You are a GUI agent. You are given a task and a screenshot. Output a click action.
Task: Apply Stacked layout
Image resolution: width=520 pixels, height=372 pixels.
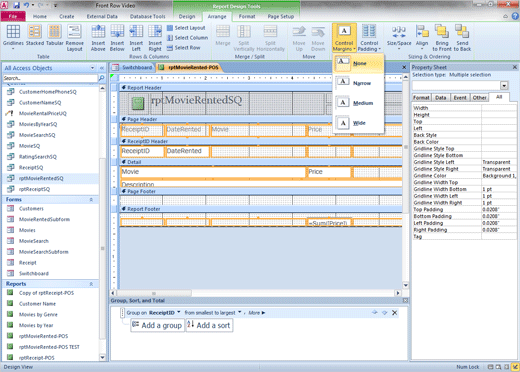pos(35,35)
